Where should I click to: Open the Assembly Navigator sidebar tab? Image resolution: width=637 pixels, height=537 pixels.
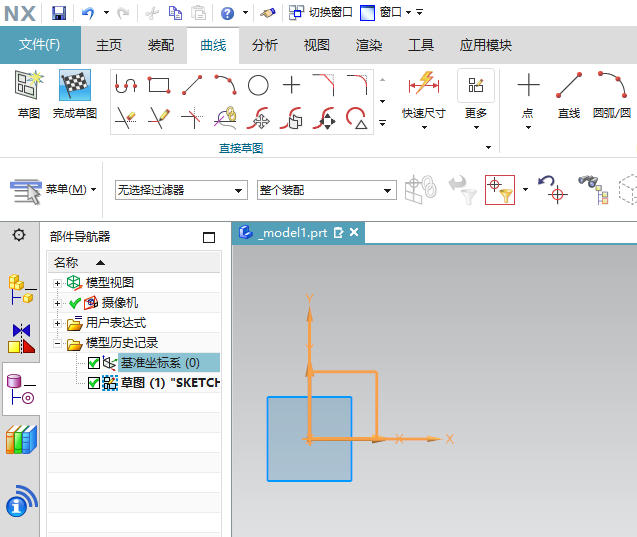tap(22, 289)
